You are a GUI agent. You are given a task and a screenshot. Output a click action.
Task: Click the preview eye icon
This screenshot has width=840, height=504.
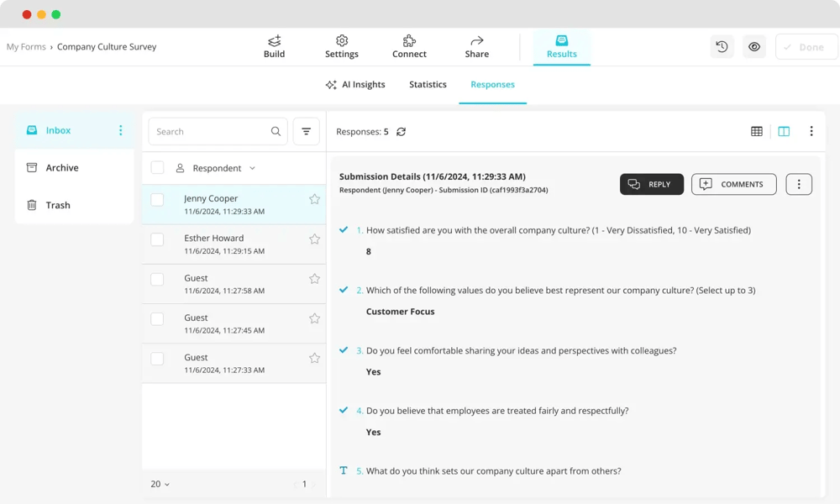[754, 47]
